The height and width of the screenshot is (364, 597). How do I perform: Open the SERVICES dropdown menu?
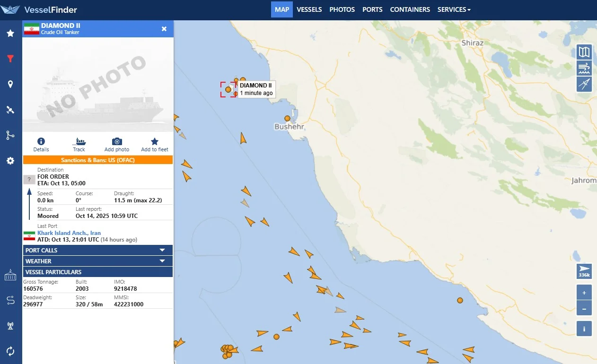pyautogui.click(x=454, y=9)
